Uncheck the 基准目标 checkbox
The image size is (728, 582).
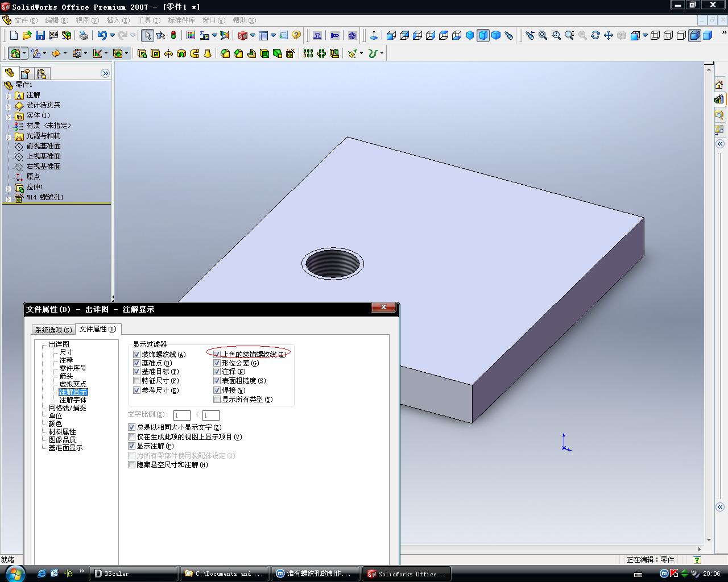pos(136,371)
